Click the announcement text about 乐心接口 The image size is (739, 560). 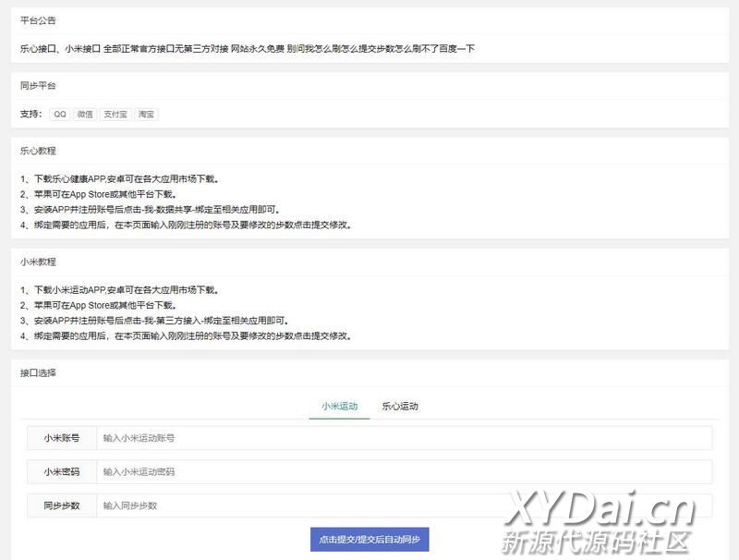(248, 48)
